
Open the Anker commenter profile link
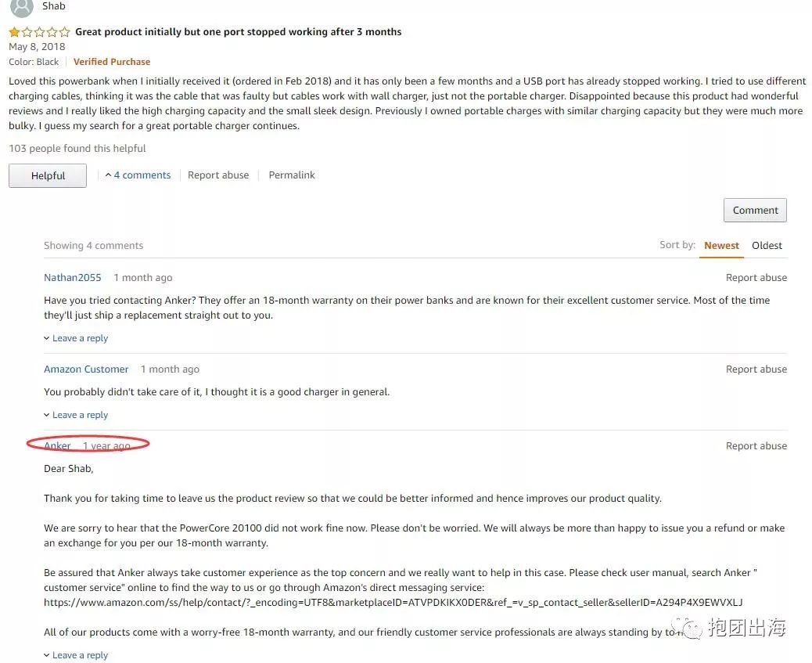[57, 446]
